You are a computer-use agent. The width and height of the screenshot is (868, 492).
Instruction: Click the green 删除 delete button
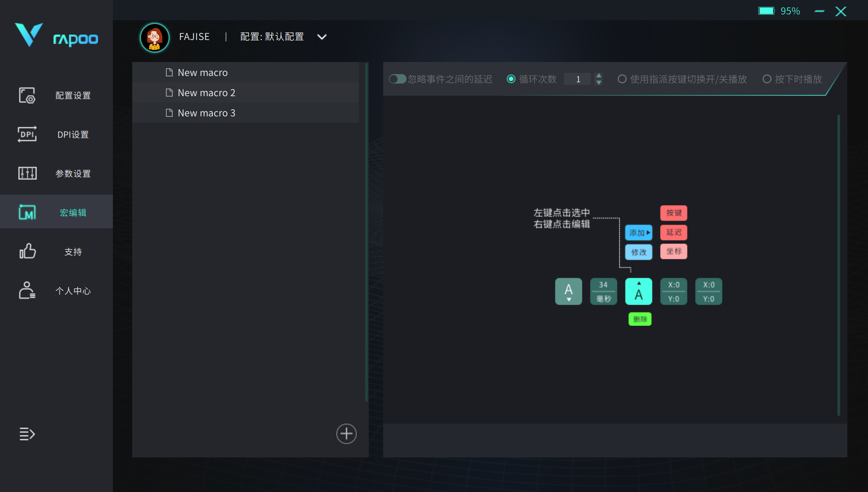(640, 319)
